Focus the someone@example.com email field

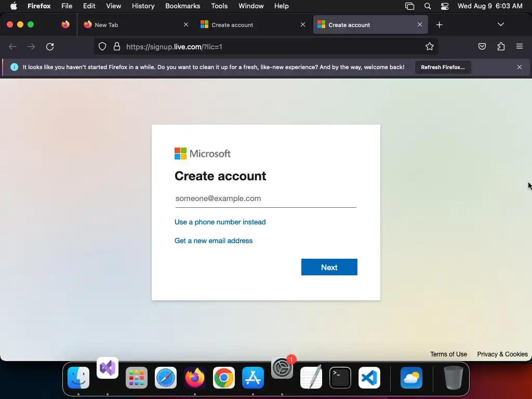click(x=265, y=198)
